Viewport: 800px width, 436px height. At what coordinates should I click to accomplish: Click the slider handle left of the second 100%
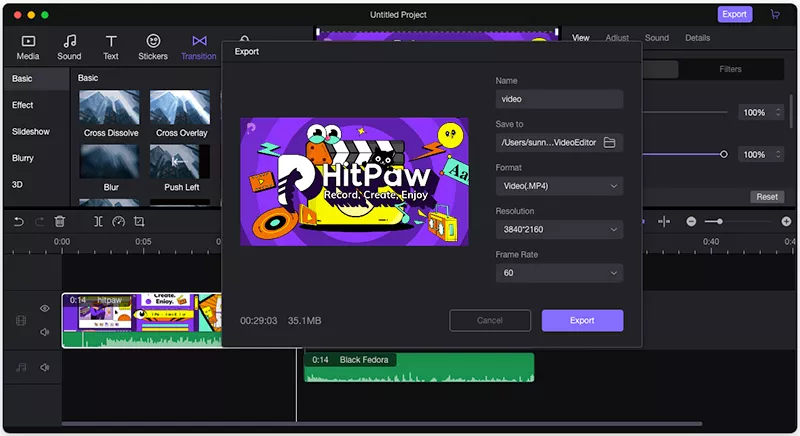click(x=723, y=154)
